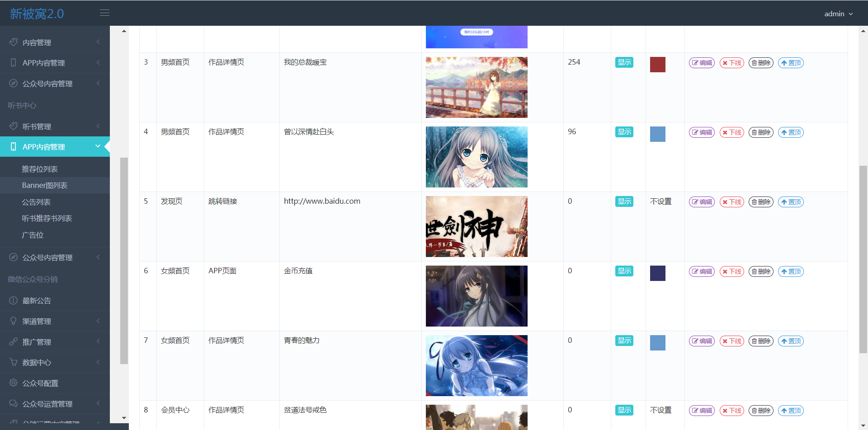Viewport: 868px width, 430px height.
Task: Toggle 显示 status for 贫道法号戒色
Action: pos(624,410)
